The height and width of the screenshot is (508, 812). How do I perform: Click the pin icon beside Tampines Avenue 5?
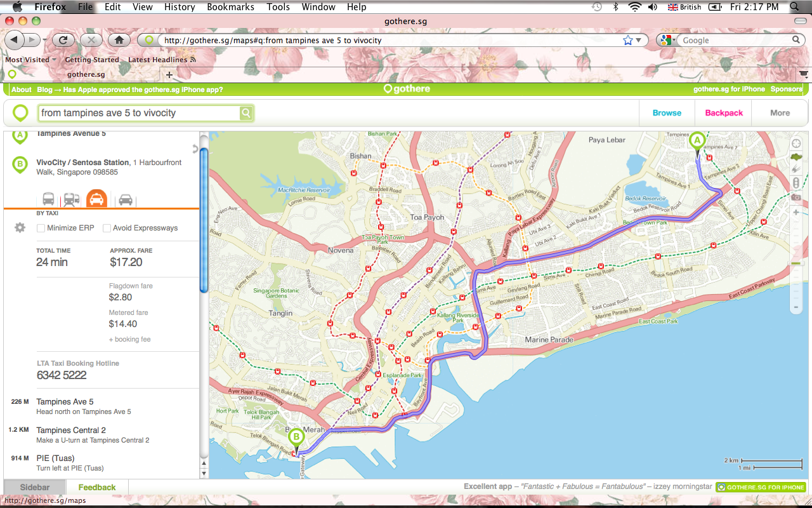click(x=20, y=136)
